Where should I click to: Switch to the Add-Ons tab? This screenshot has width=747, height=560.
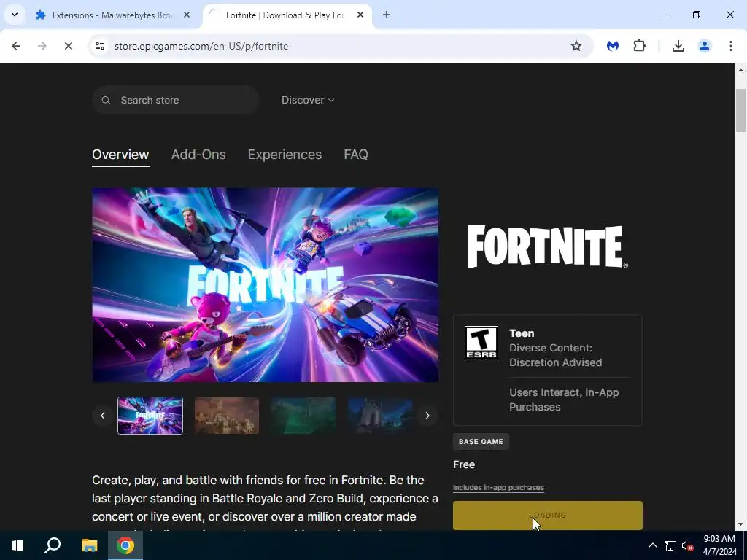pyautogui.click(x=198, y=155)
